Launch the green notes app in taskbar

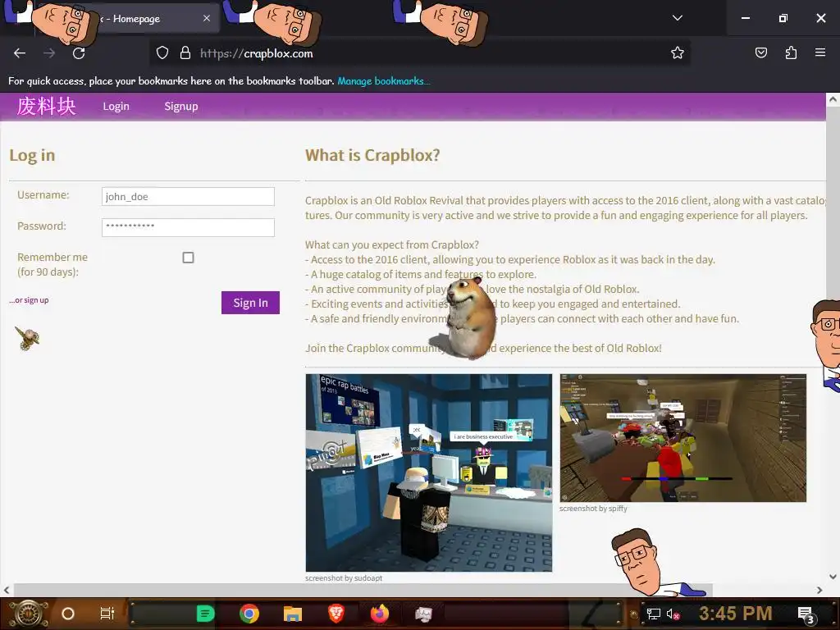click(x=205, y=614)
